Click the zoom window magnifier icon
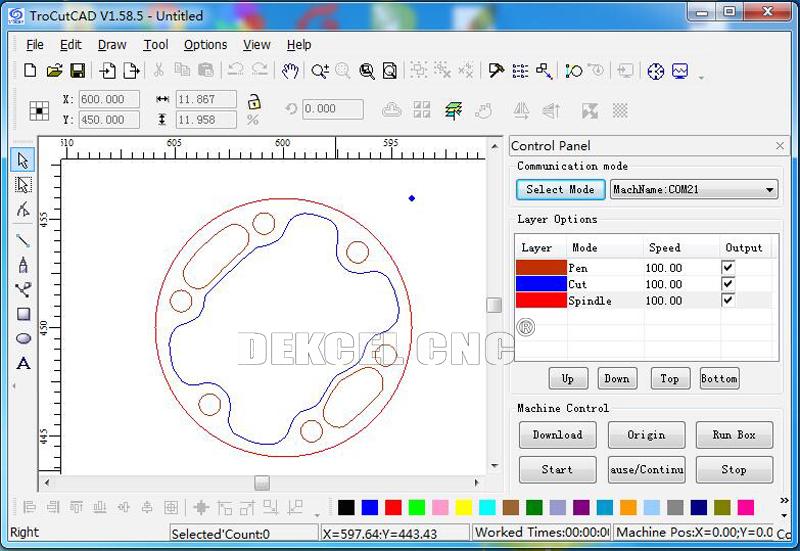 366,71
